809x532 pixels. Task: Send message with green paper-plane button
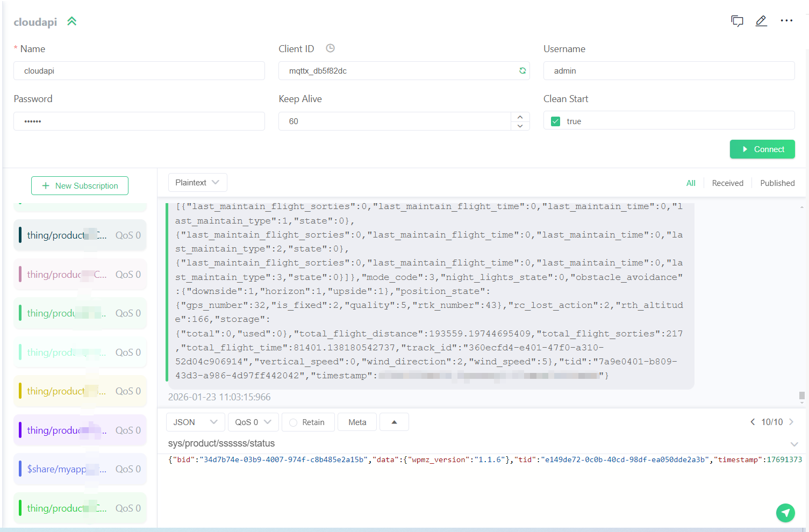click(x=785, y=513)
